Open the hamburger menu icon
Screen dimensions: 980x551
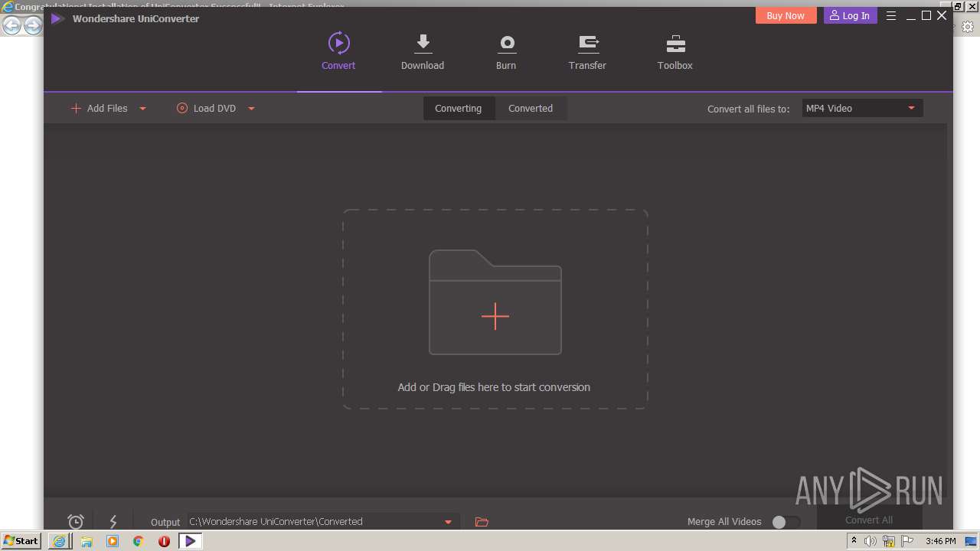point(891,15)
